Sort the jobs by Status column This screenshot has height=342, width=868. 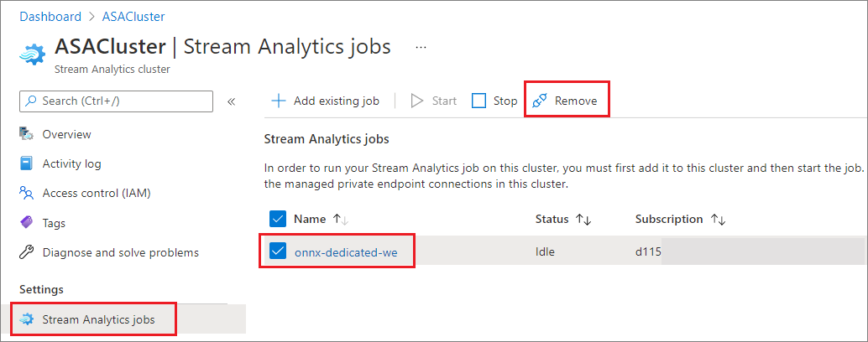(583, 220)
